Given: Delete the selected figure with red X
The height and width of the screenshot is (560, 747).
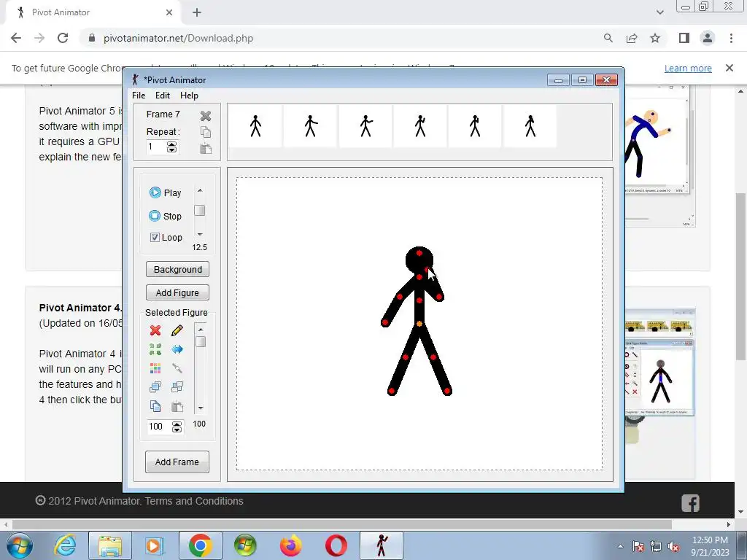Looking at the screenshot, I should coord(155,330).
